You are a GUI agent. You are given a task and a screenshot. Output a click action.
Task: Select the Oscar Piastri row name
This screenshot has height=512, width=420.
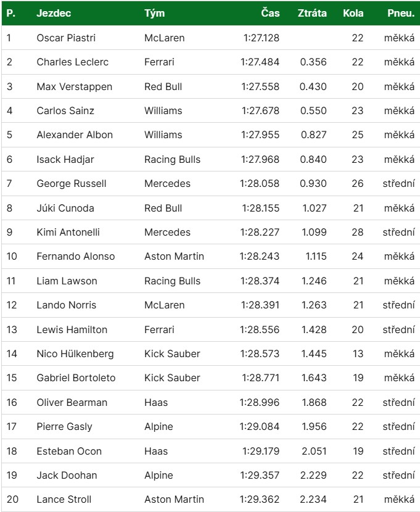[x=66, y=38]
